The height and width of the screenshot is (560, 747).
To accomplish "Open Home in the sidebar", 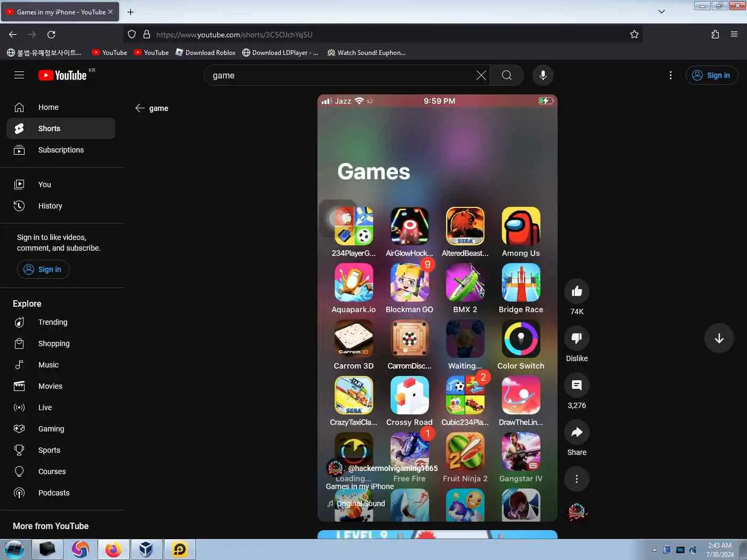I will tap(61, 107).
